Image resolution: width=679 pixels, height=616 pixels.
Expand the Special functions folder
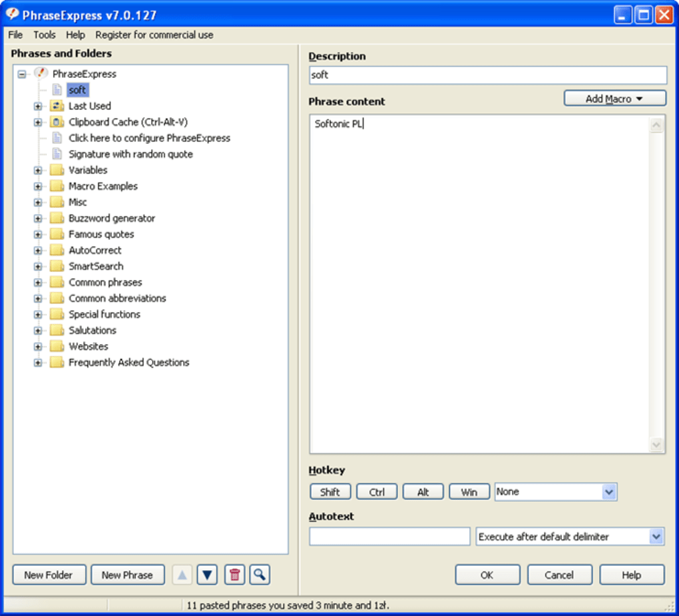[38, 314]
